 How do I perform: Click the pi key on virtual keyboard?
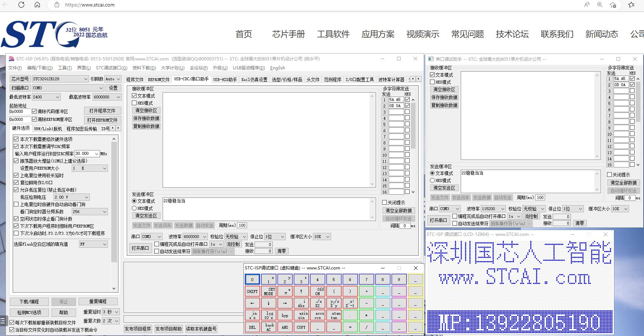(285, 291)
